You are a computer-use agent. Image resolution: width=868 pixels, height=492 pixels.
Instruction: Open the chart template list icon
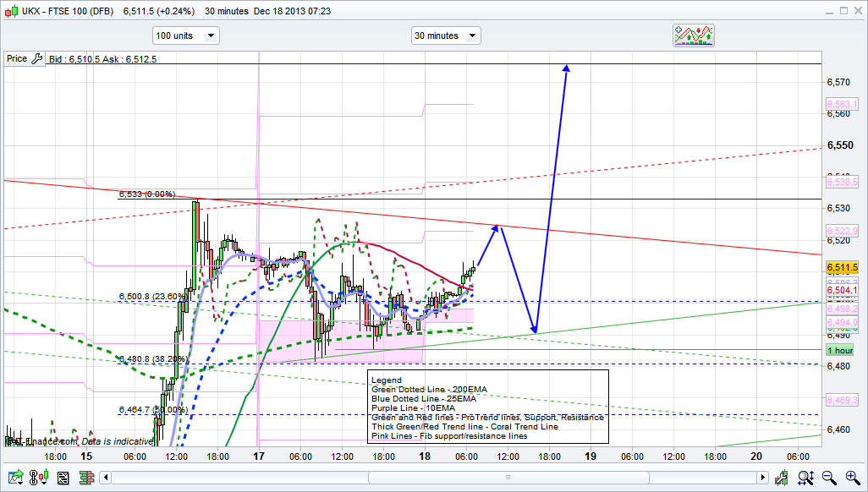(63, 478)
